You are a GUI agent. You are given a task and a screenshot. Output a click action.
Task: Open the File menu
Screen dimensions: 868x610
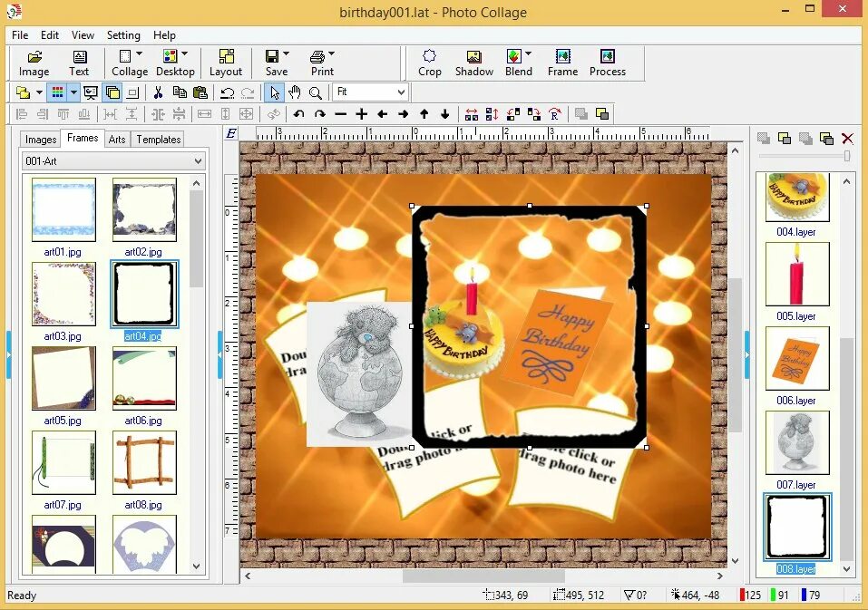coord(20,34)
